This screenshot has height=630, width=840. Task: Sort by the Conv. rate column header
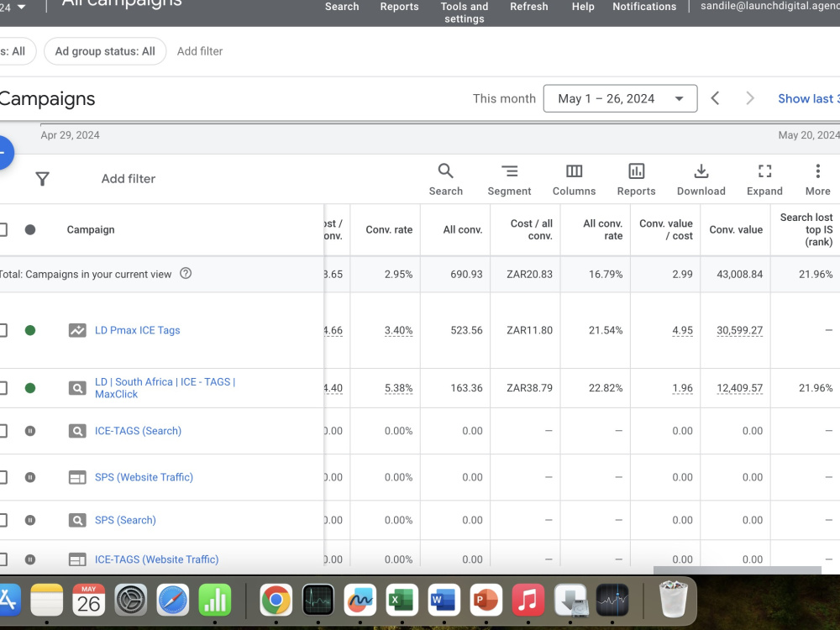pyautogui.click(x=389, y=229)
